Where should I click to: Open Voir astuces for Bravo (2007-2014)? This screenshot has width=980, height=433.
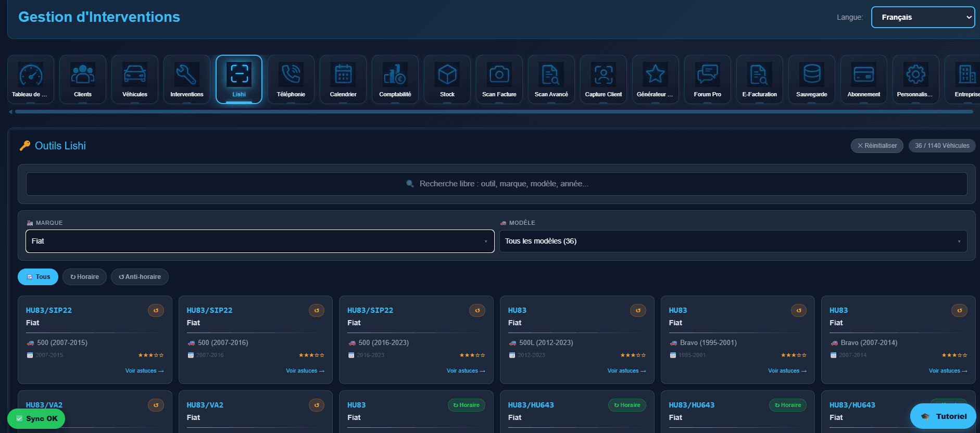pos(948,371)
